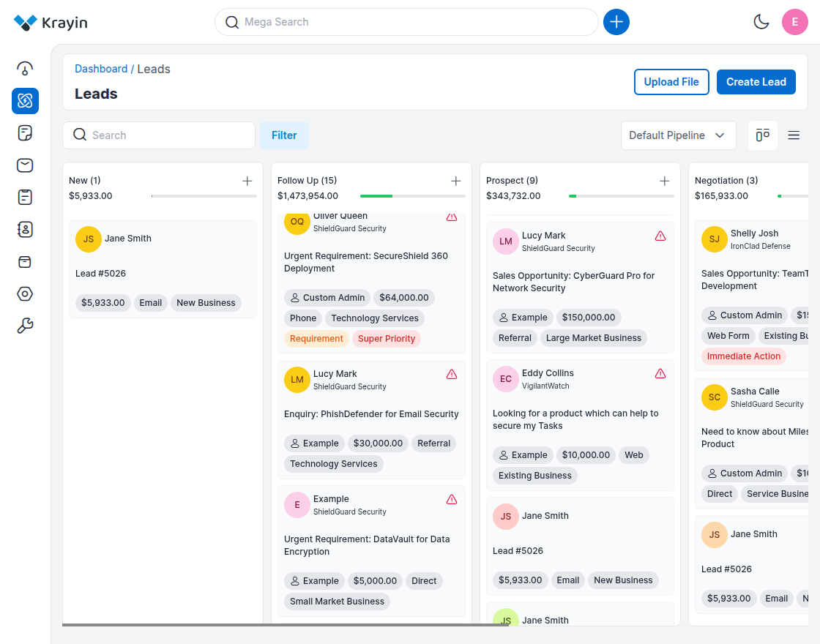Image resolution: width=820 pixels, height=644 pixels.
Task: Click the Phone source chip
Action: pyautogui.click(x=303, y=318)
